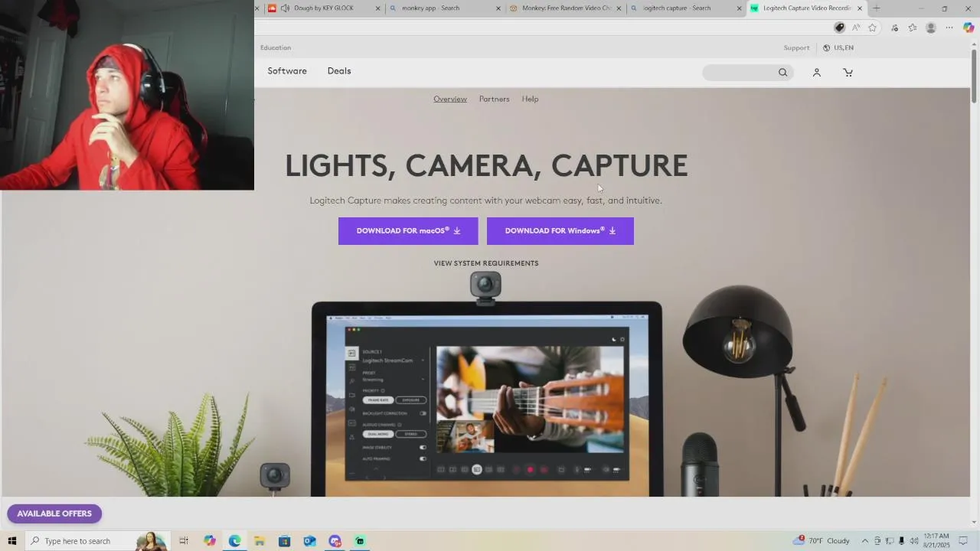Open VIEW SYSTEM REQUIREMENTS link
The image size is (980, 551).
(486, 263)
